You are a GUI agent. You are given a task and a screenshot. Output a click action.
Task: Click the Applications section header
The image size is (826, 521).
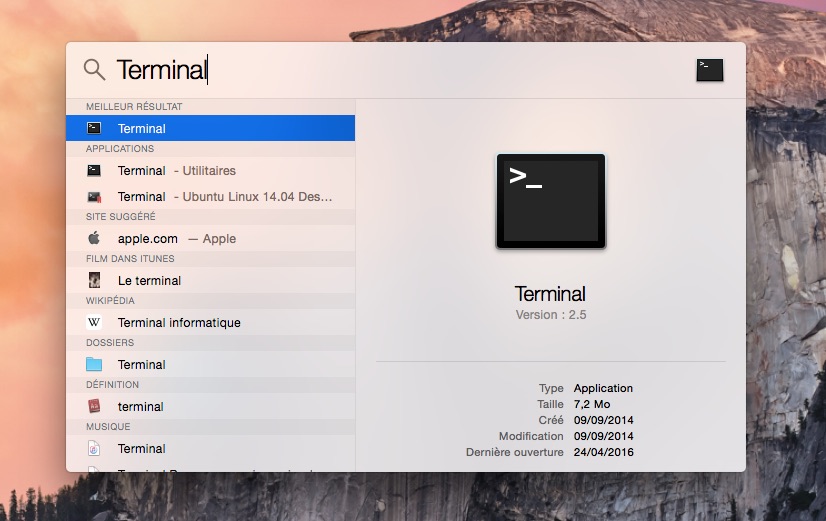click(x=120, y=149)
